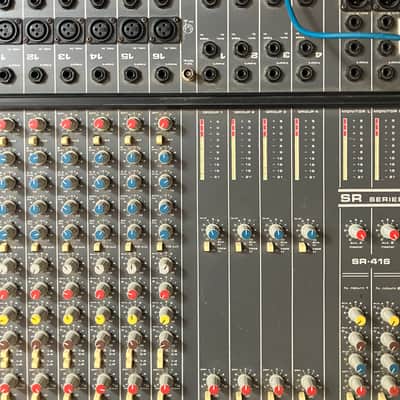Image resolution: width=400 pixels, height=400 pixels.
Task: Click the gold RCA jack beside channel 16
Action: point(189,75)
